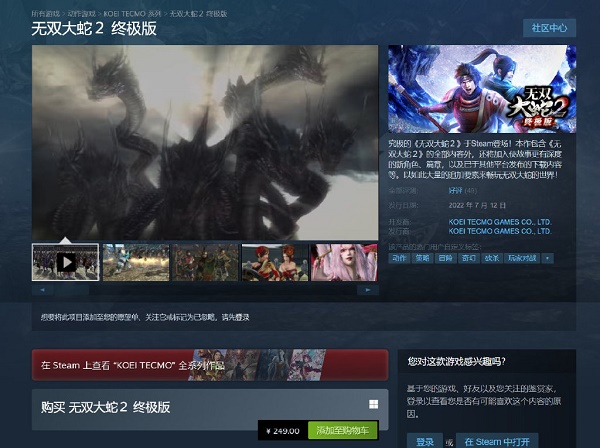Click the Windows platform icon
600x448 pixels.
click(x=373, y=405)
